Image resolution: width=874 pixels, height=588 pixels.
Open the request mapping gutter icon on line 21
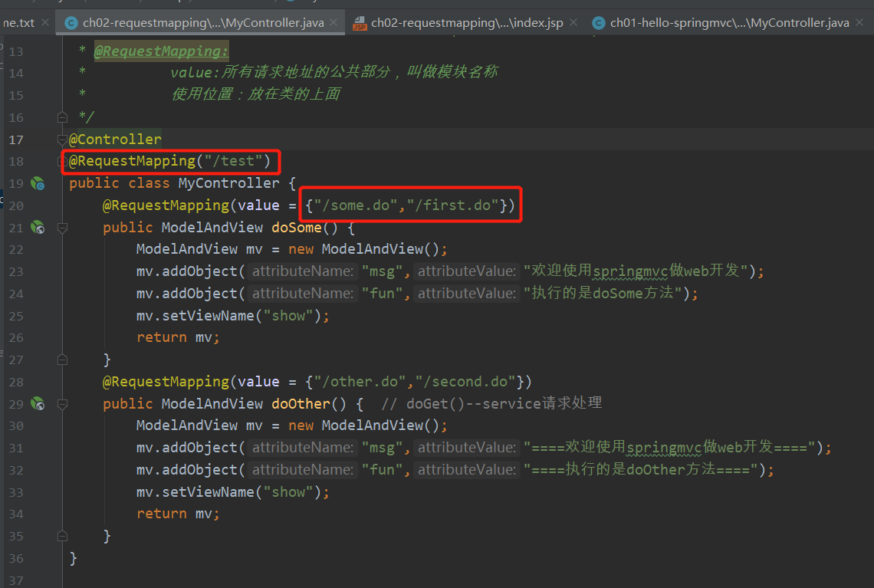[x=38, y=228]
